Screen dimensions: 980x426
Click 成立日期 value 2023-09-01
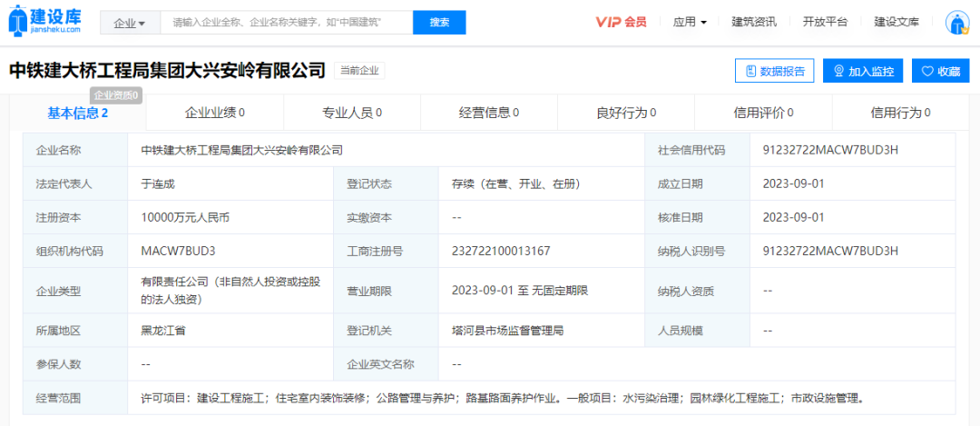click(x=794, y=183)
